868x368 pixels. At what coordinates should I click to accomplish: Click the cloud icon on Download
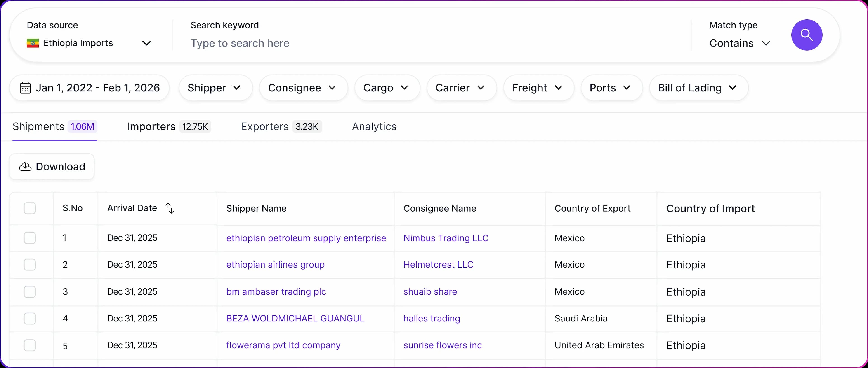[25, 167]
